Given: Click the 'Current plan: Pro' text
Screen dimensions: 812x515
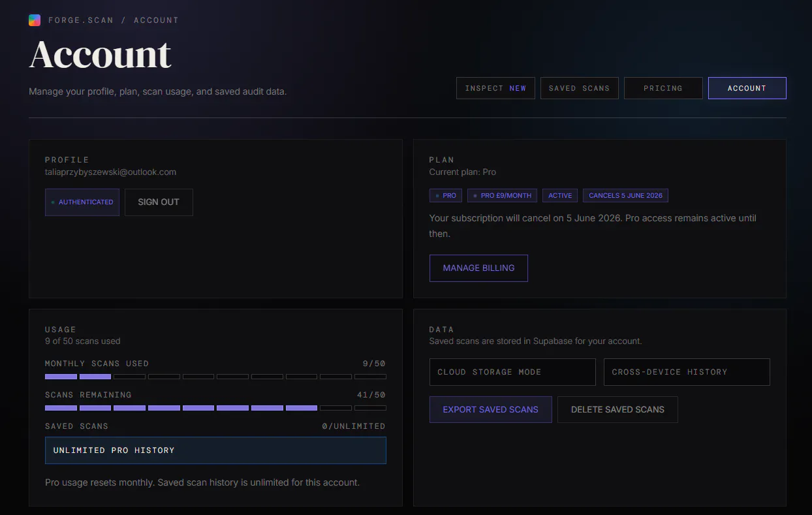Looking at the screenshot, I should pyautogui.click(x=463, y=172).
